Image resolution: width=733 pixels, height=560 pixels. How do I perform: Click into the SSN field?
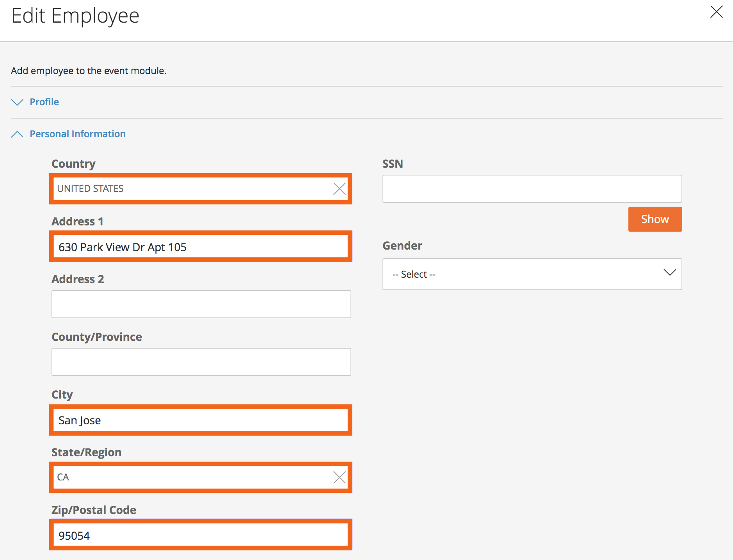(x=532, y=189)
